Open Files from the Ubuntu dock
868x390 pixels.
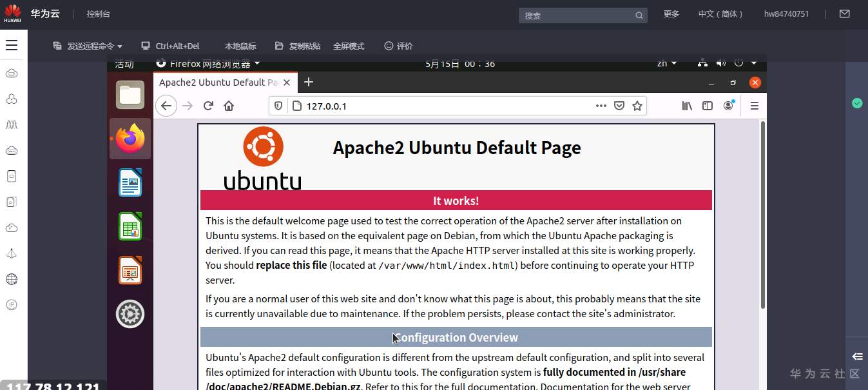click(x=130, y=95)
